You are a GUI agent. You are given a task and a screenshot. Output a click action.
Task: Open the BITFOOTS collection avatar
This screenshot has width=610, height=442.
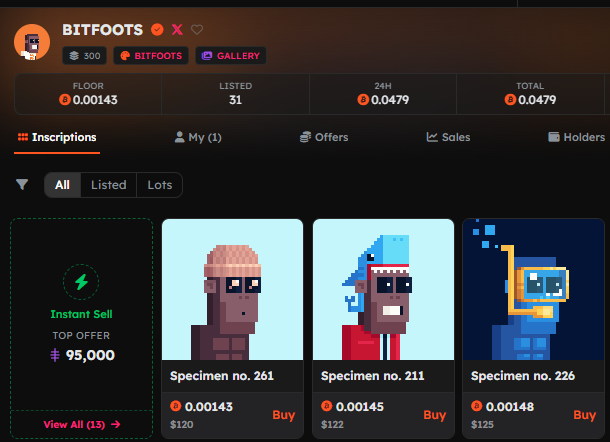[32, 42]
